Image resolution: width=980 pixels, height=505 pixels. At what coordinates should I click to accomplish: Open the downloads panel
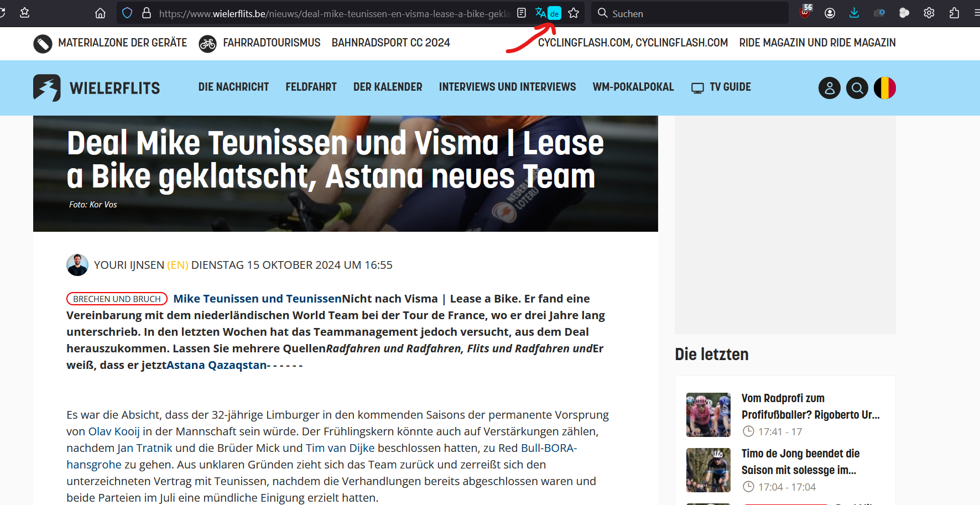[854, 13]
